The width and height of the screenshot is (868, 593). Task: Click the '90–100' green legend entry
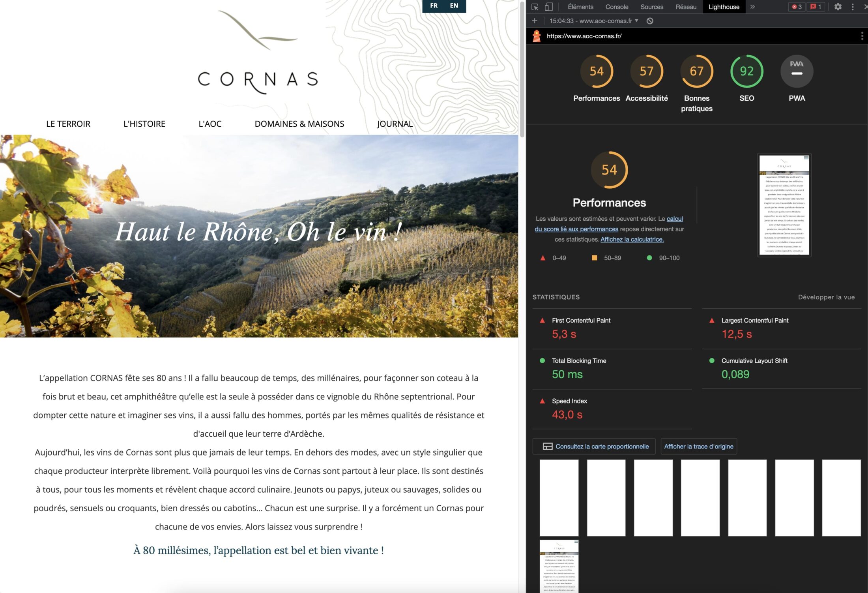point(663,258)
